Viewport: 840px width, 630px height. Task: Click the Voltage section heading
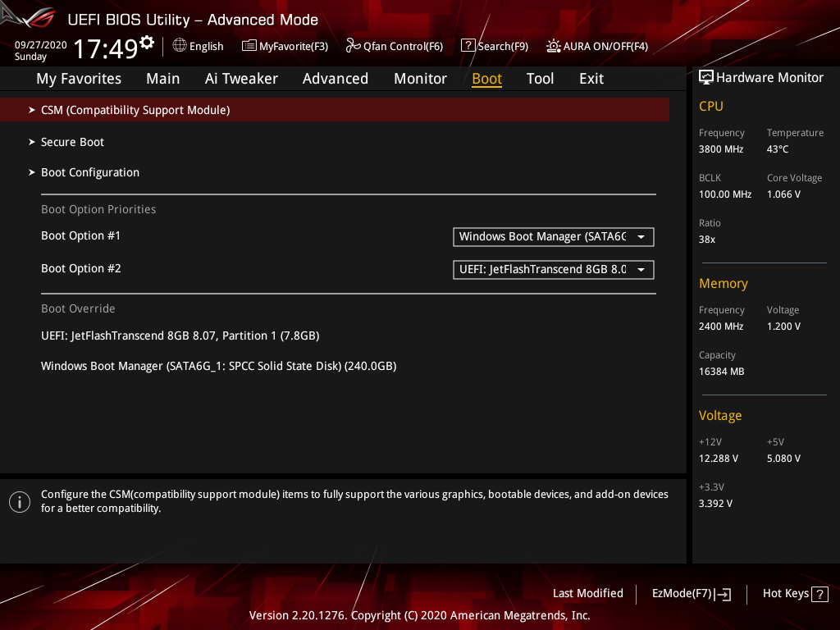(x=720, y=416)
